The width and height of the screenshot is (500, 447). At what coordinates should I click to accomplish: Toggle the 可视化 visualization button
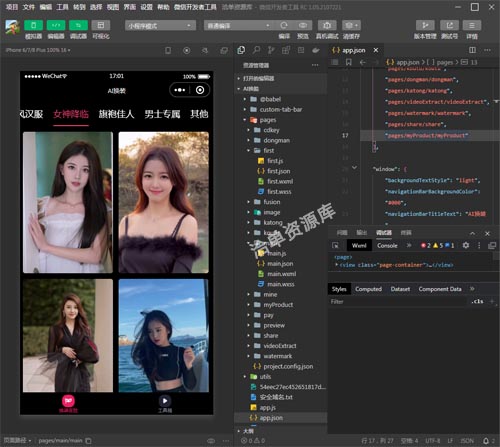pos(101,25)
